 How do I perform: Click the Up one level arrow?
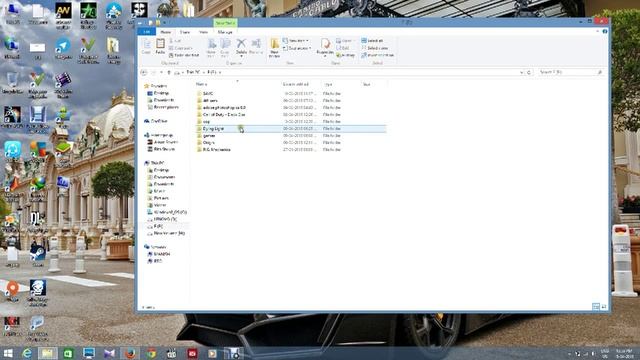pos(169,72)
